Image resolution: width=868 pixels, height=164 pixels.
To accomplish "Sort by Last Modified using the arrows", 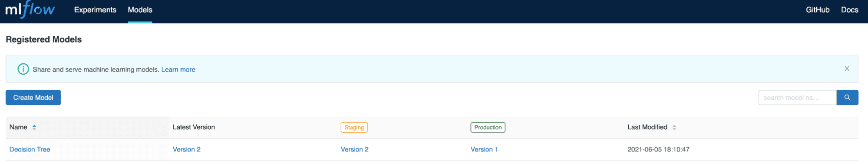I will (674, 128).
